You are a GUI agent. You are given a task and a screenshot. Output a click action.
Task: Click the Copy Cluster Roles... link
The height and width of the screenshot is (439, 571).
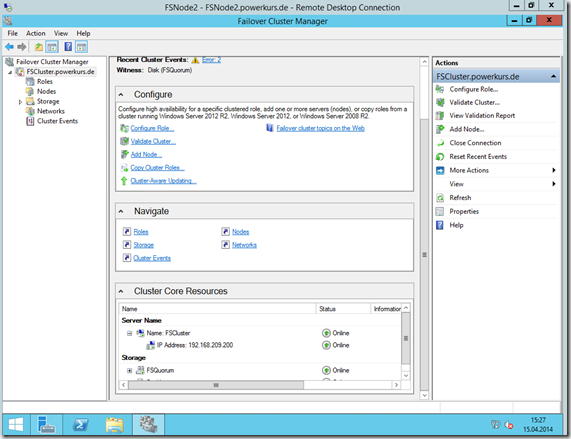(157, 167)
